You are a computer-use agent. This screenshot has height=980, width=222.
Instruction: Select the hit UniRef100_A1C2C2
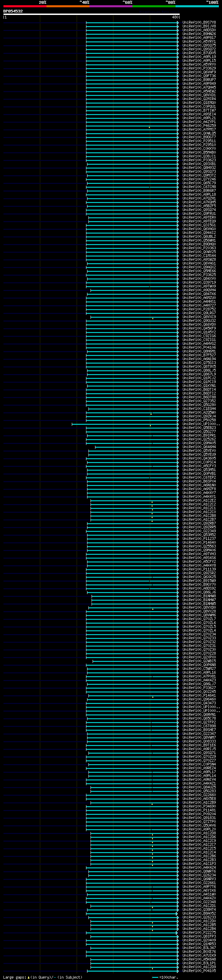pyautogui.click(x=199, y=504)
